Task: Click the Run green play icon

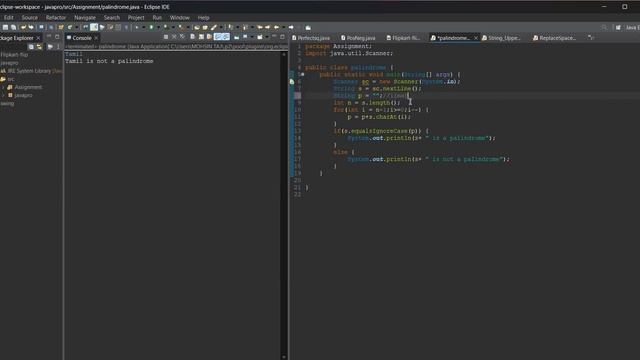Action: [x=151, y=27]
